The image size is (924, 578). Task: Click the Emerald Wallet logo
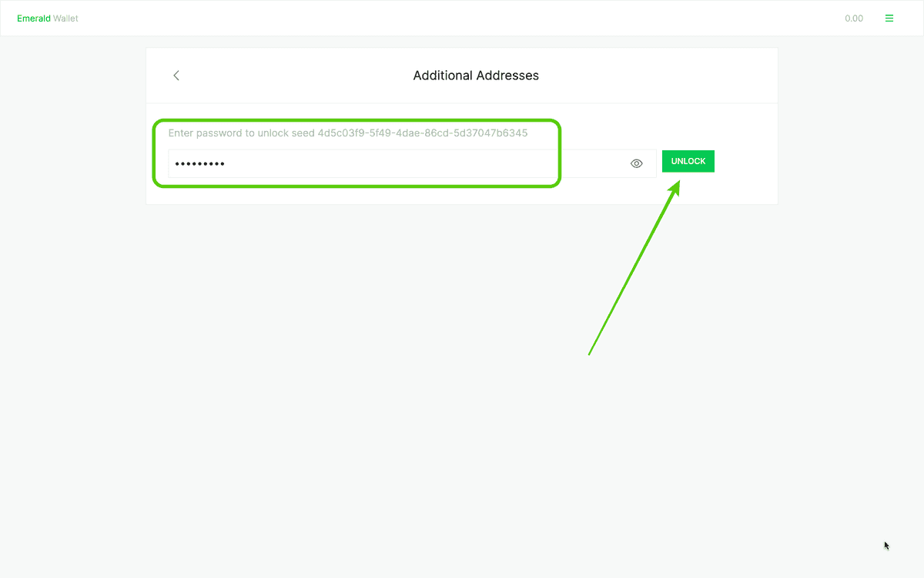pos(48,18)
